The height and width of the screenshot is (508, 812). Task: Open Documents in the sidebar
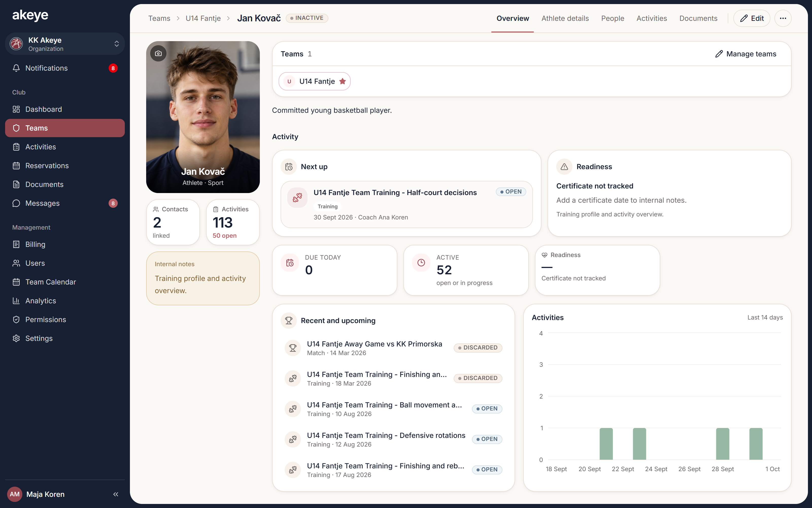tap(65, 184)
